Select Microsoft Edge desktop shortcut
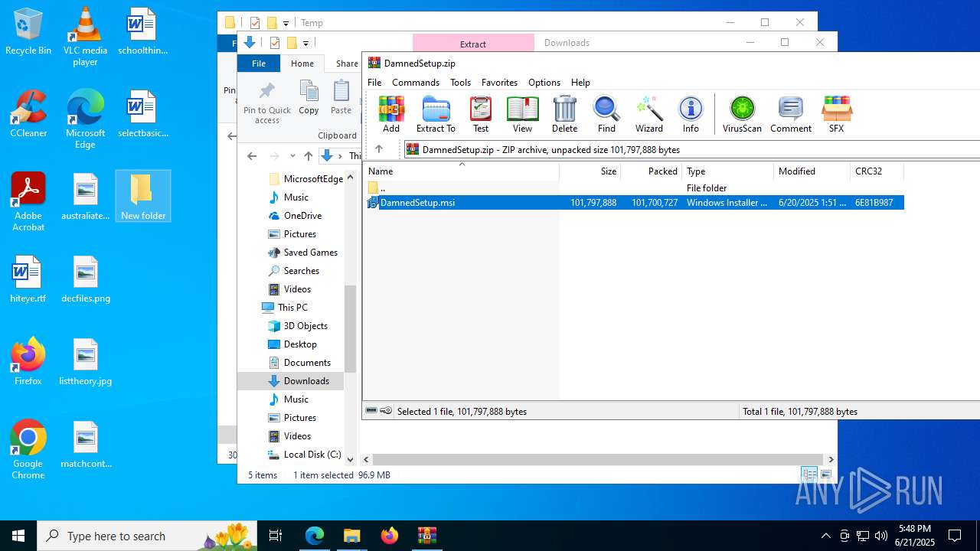The image size is (980, 551). [85, 119]
